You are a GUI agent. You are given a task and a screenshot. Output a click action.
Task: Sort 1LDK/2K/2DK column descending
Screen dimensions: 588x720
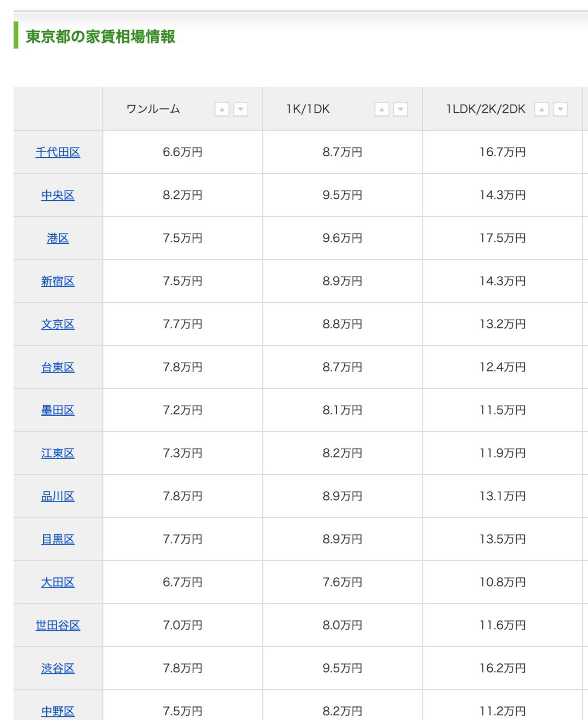(560, 109)
